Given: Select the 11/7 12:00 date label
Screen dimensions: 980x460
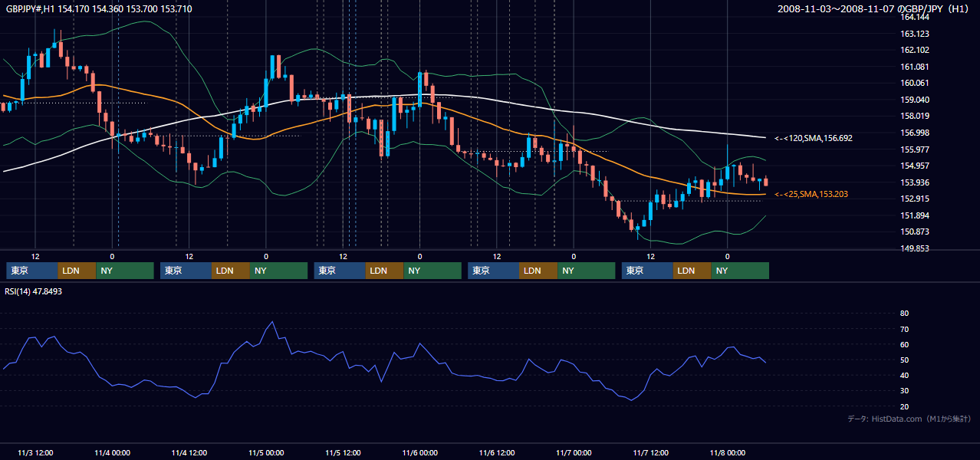Looking at the screenshot, I should point(650,453).
